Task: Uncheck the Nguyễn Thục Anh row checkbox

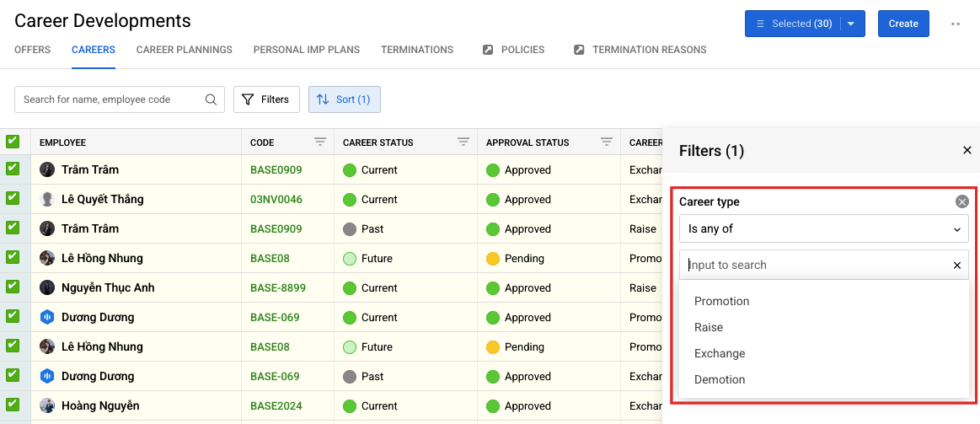Action: [13, 287]
